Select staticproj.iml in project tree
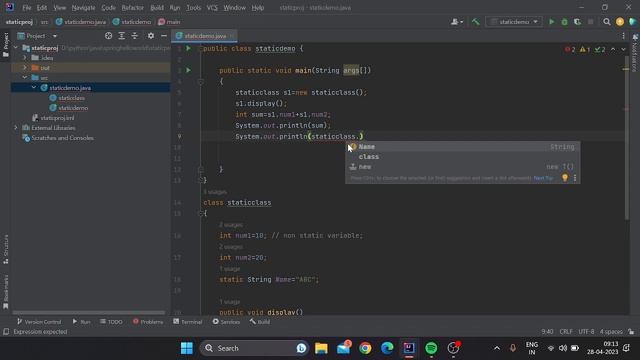Image resolution: width=640 pixels, height=360 pixels. tap(57, 118)
